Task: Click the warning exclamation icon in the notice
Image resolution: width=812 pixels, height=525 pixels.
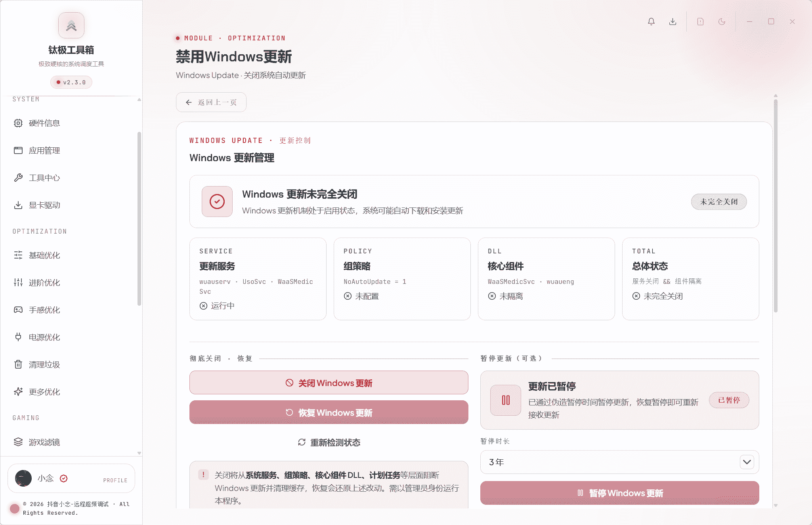Action: click(204, 474)
